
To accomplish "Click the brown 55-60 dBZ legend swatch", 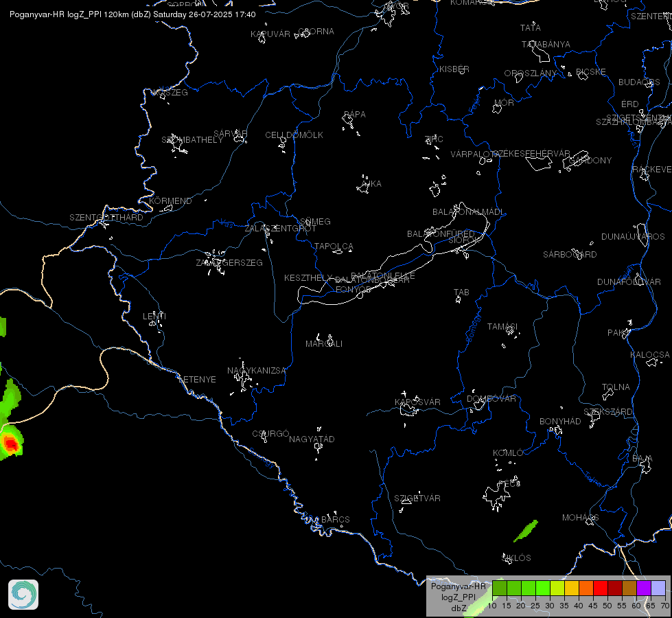I will pos(629,588).
